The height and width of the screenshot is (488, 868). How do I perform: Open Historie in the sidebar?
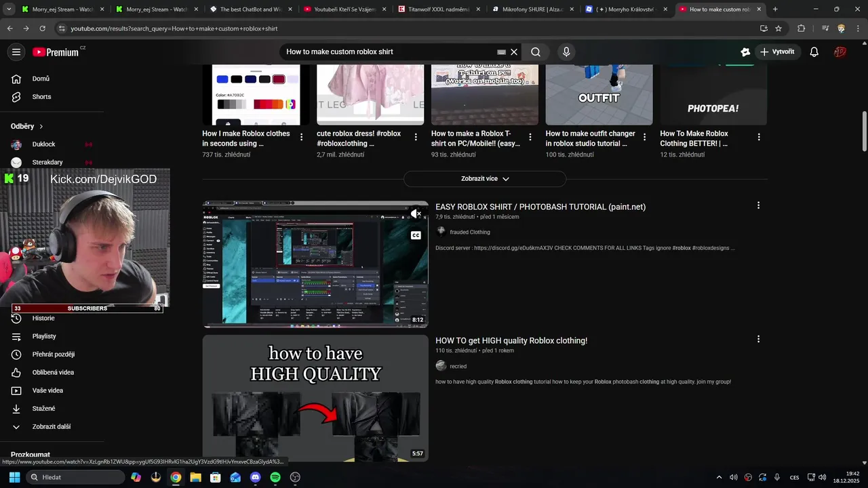[43, 319]
